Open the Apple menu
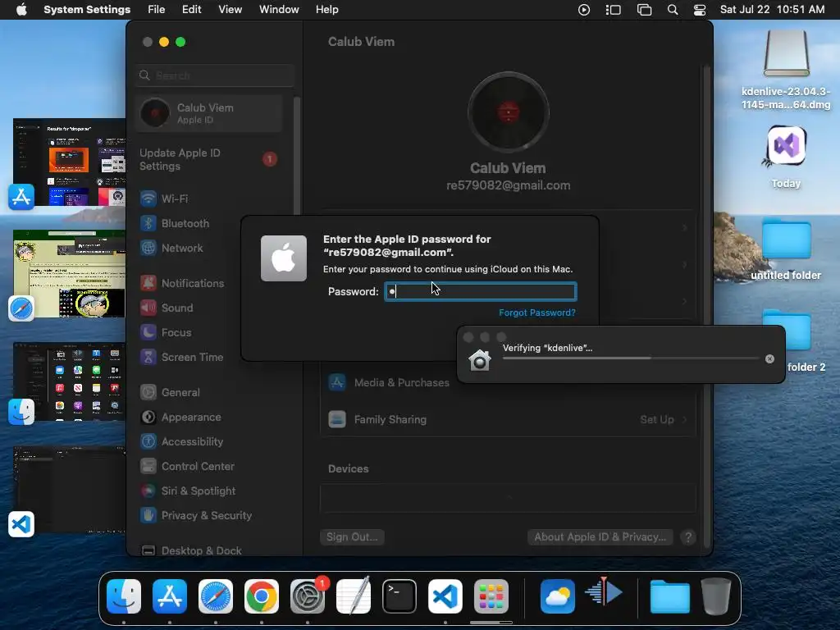Screen dimensions: 840x630 tap(21, 10)
